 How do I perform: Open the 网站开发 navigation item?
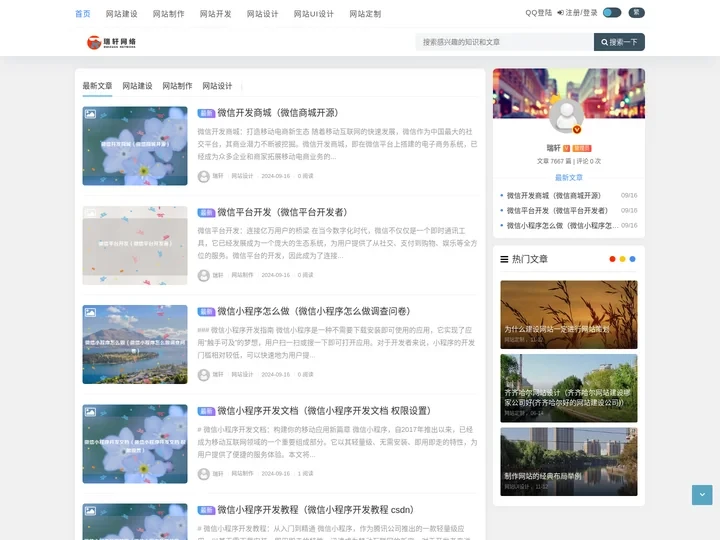(x=215, y=14)
